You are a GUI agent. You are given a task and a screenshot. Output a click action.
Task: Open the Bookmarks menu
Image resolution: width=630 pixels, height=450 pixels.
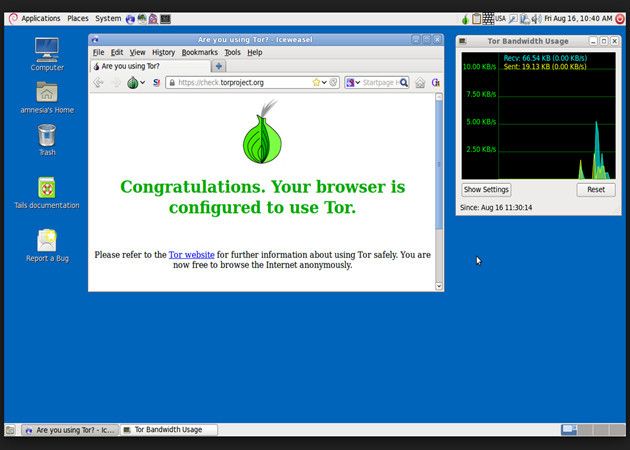[x=198, y=52]
